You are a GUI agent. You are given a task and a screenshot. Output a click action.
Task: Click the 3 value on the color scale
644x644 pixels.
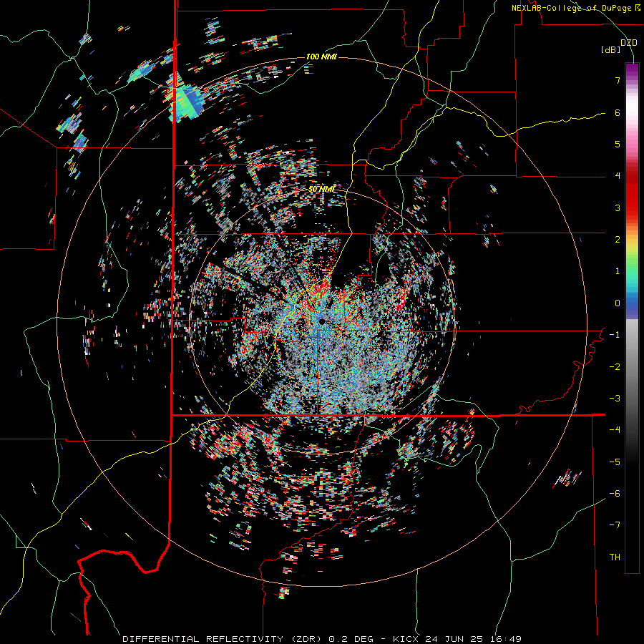(618, 208)
